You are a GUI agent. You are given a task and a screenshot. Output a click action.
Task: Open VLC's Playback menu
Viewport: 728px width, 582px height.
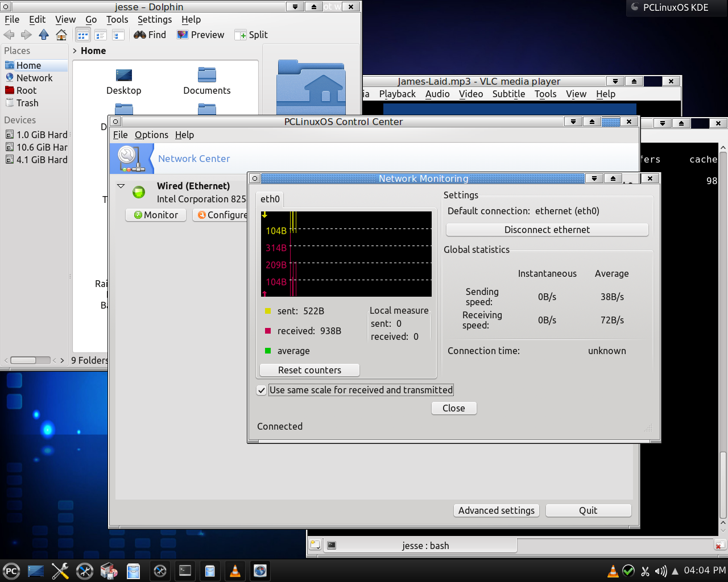[397, 94]
